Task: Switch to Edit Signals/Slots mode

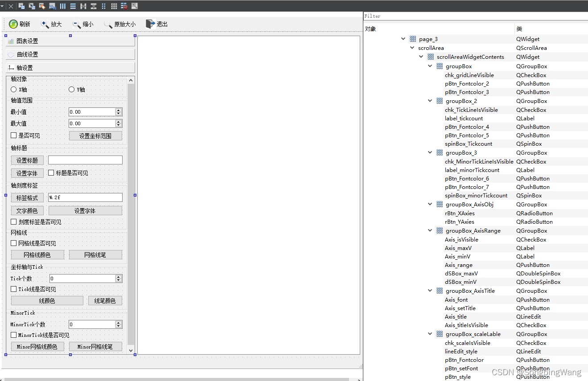Action: [32, 6]
